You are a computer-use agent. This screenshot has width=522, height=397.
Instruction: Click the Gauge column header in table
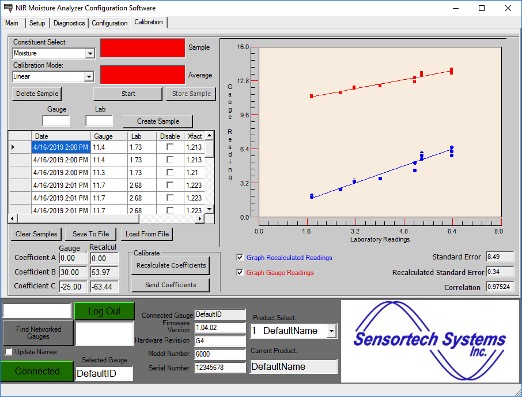(x=109, y=136)
